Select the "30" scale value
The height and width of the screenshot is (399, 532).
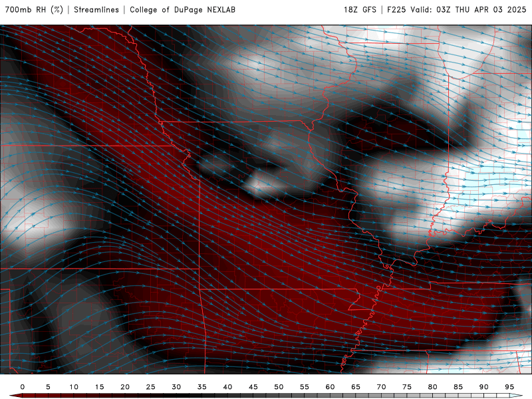click(176, 387)
